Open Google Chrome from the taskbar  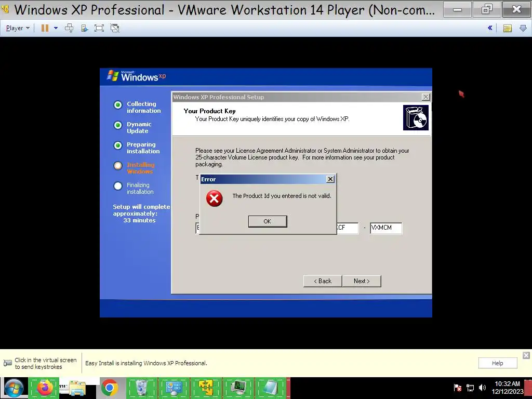109,388
